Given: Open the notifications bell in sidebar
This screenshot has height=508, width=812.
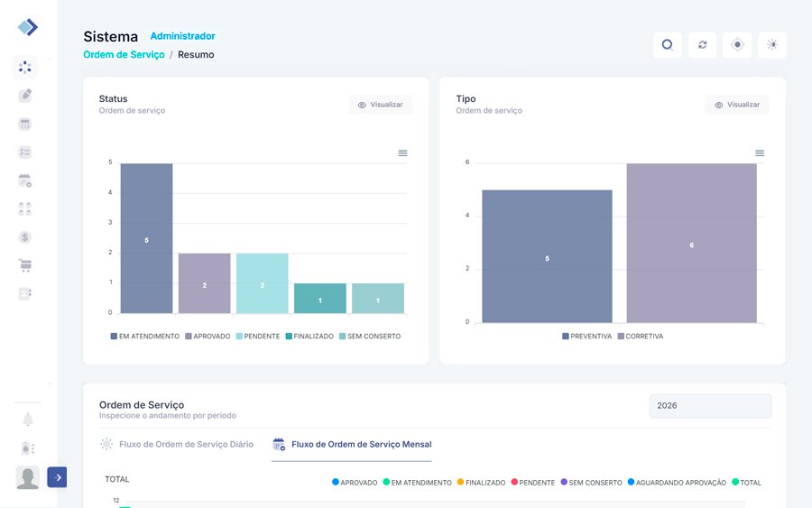Looking at the screenshot, I should coord(27,420).
